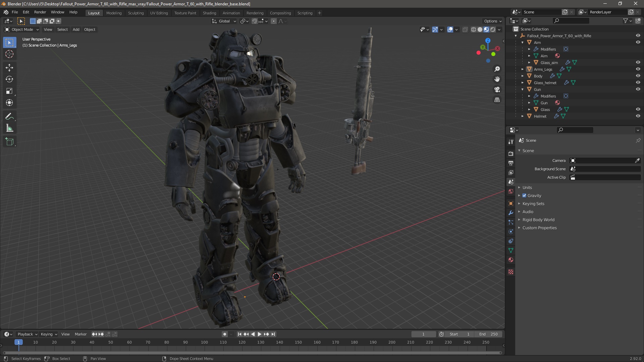644x362 pixels.
Task: Select the Move tool in toolbar
Action: click(9, 68)
